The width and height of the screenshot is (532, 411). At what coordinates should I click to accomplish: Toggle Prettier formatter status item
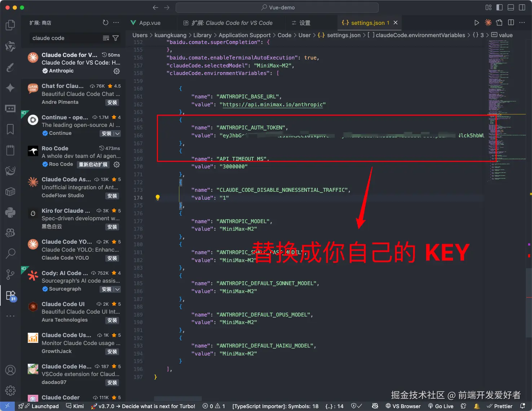point(500,406)
